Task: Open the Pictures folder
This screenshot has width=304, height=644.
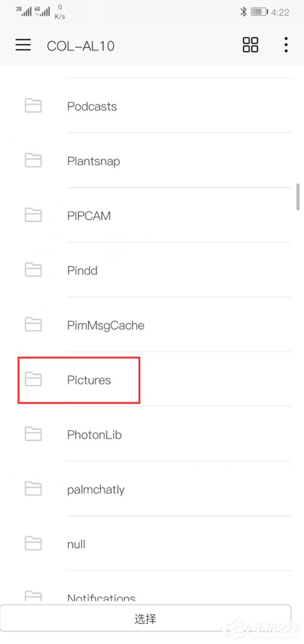Action: (x=152, y=380)
